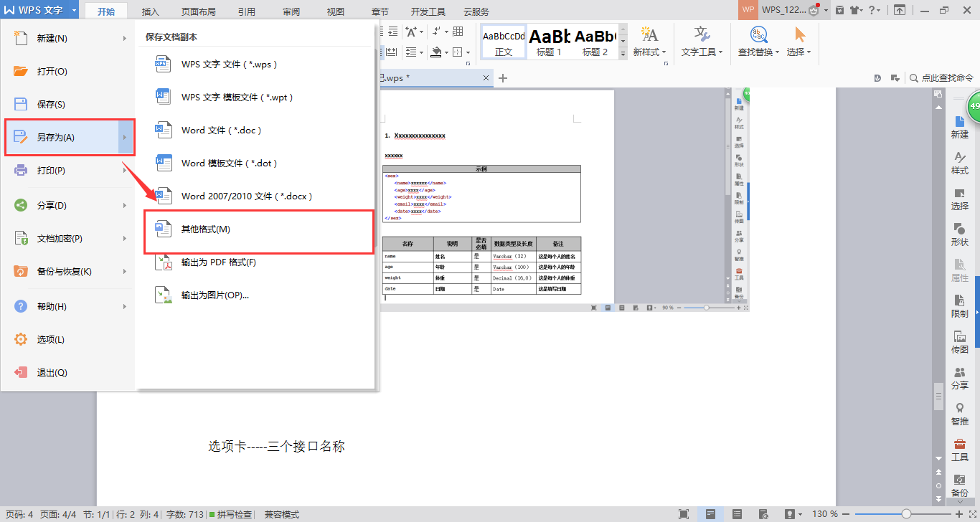Image resolution: width=980 pixels, height=522 pixels.
Task: Open the 新样式 dropdown
Action: pyautogui.click(x=649, y=42)
